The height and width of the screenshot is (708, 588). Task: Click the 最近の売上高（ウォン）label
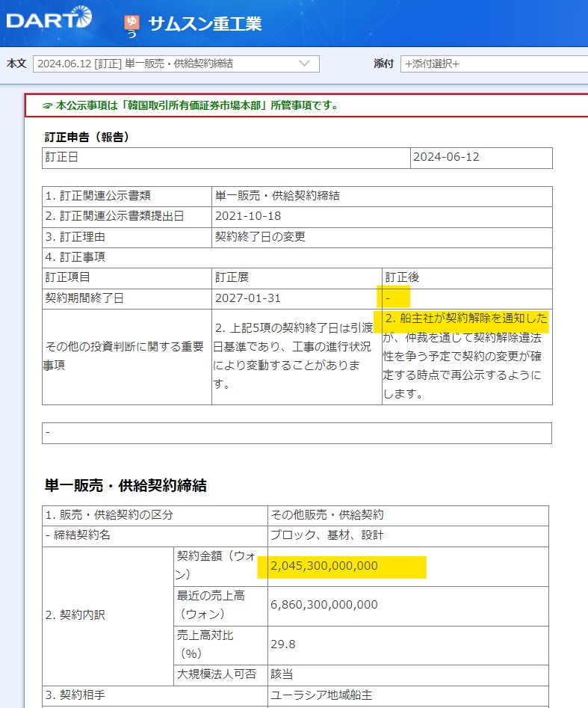click(x=211, y=605)
